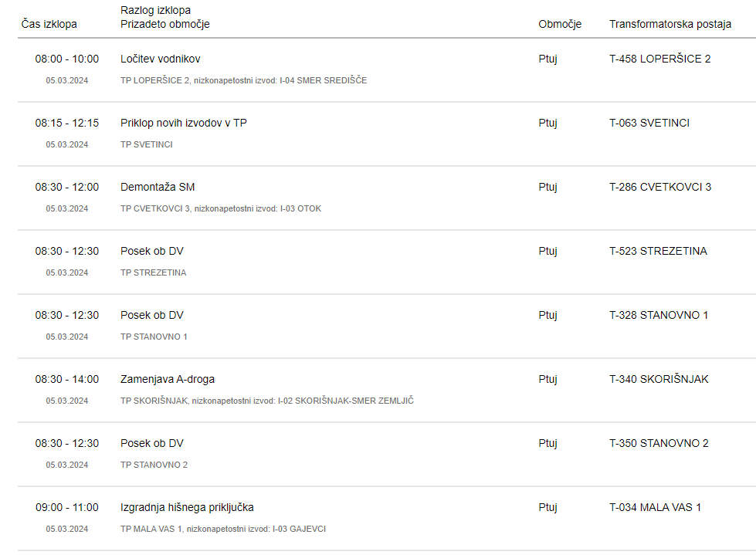Open the Ločitev vodnikov outage entry
Screen dimensions: 756x555
pyautogui.click(x=160, y=59)
